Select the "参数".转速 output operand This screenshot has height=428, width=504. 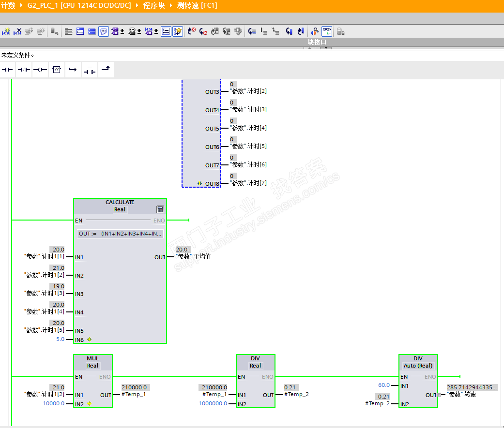click(x=461, y=394)
